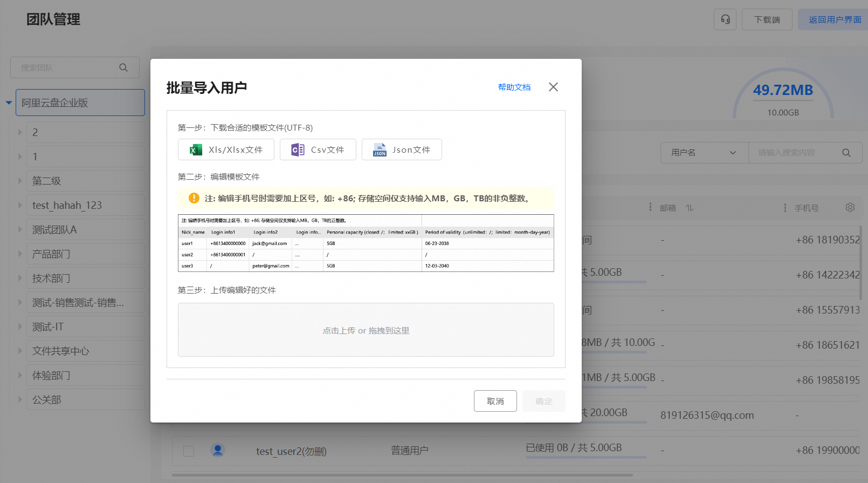Click the 普通用户 role cell
Screen dimensions: 868x483
pos(410,450)
